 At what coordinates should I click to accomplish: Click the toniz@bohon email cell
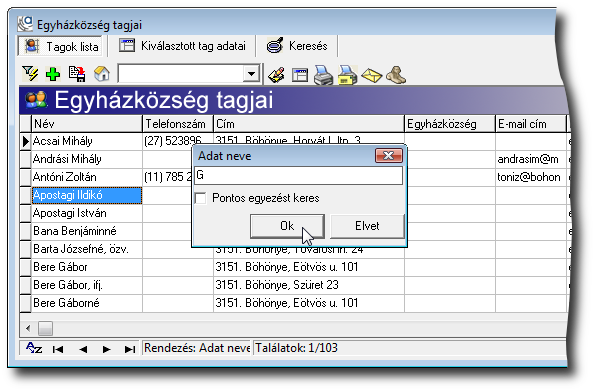[x=531, y=177]
